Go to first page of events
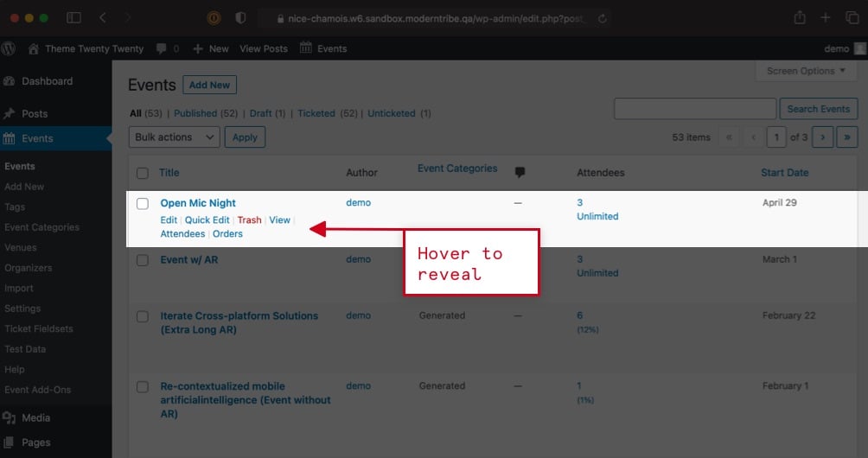 click(729, 137)
